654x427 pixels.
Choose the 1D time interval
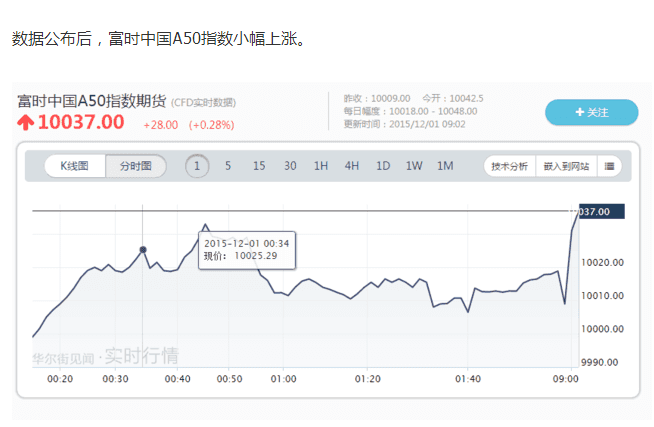coord(383,166)
